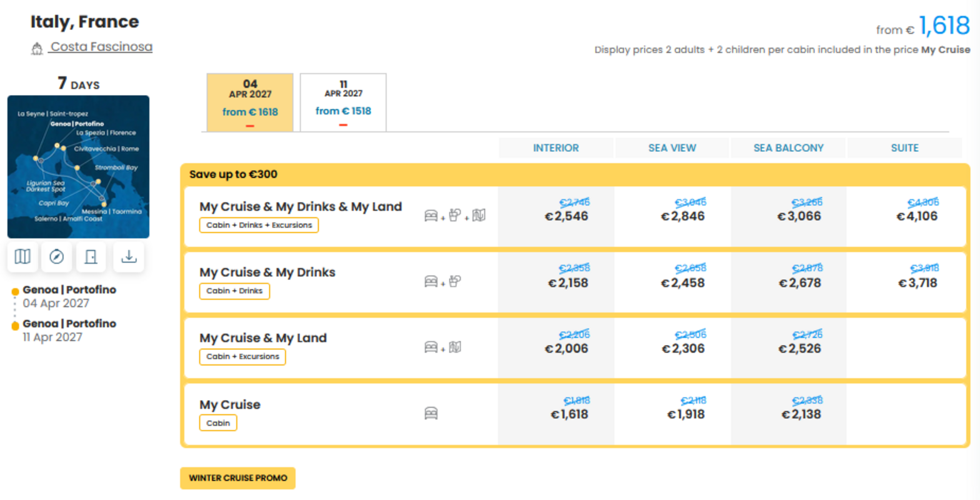
Task: Click the download itinerary icon
Action: point(129,257)
